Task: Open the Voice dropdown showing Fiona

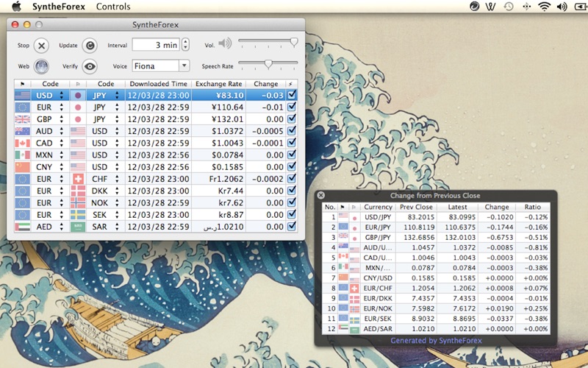Action: point(160,66)
